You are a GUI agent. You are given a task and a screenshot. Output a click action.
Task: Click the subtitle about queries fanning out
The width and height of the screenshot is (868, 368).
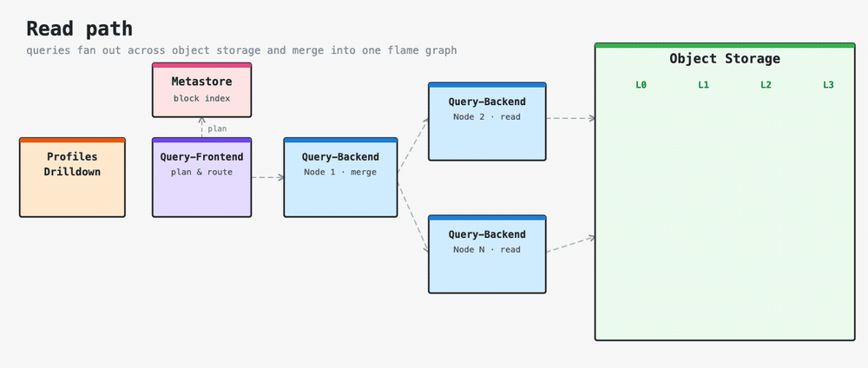pos(241,50)
